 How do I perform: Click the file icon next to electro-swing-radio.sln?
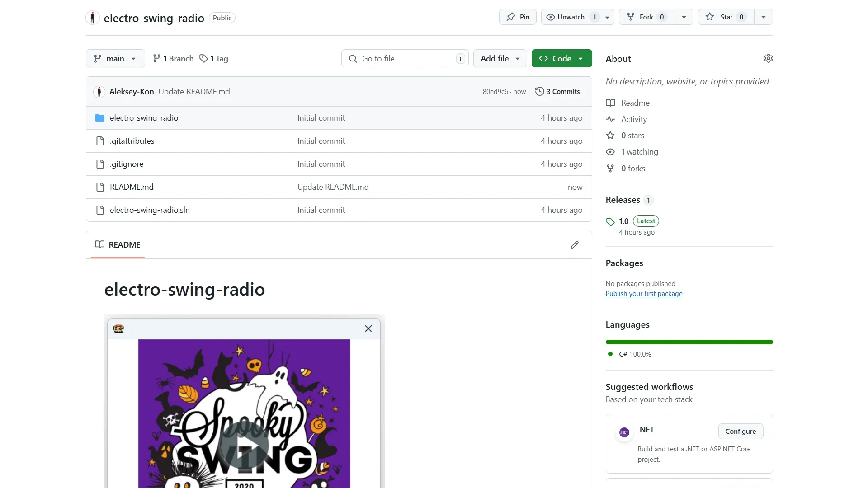pos(100,210)
